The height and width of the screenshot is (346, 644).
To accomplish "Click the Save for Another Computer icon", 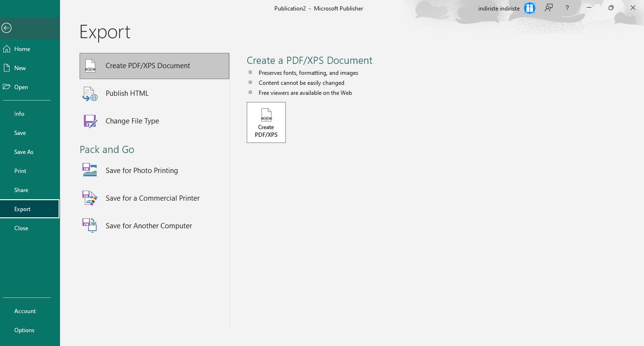I will coord(90,226).
